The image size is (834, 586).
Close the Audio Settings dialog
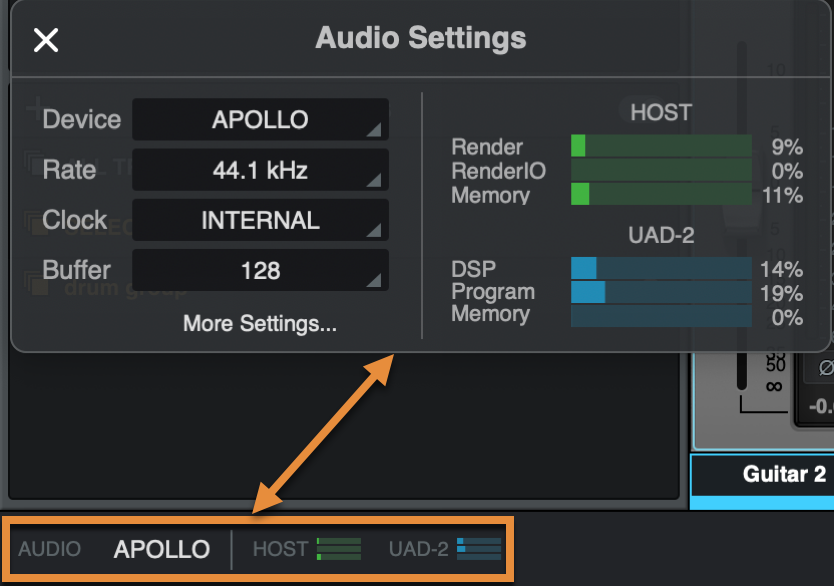point(45,39)
